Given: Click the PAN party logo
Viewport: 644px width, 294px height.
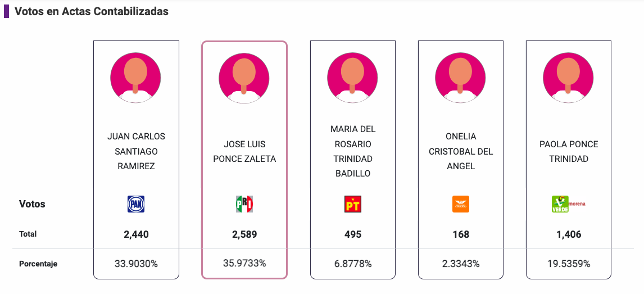Looking at the screenshot, I should point(136,204).
